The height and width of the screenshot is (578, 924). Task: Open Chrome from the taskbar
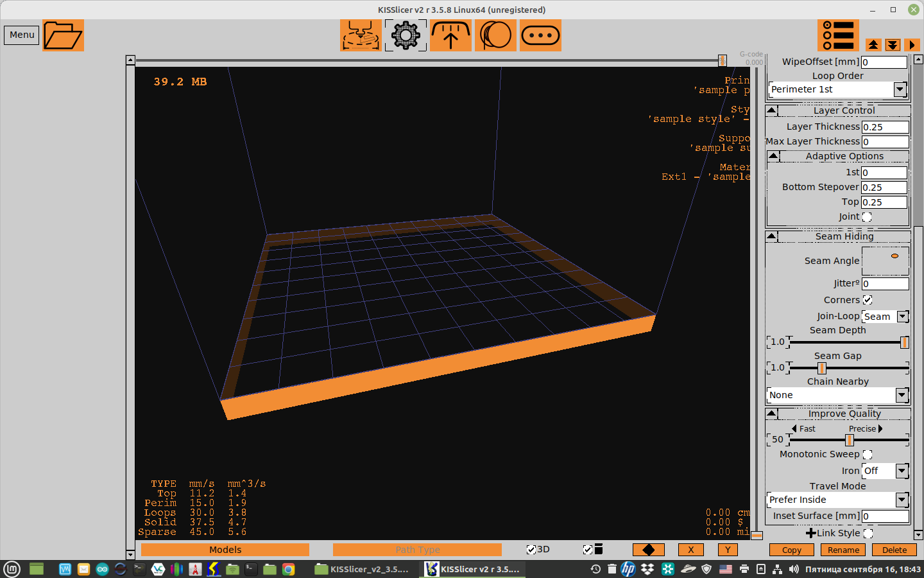click(x=289, y=569)
